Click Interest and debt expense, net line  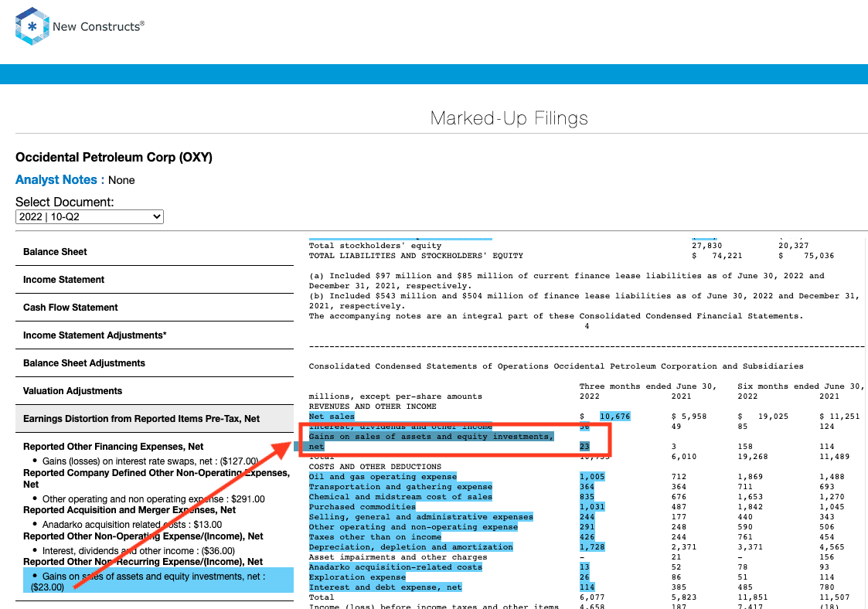pos(385,587)
